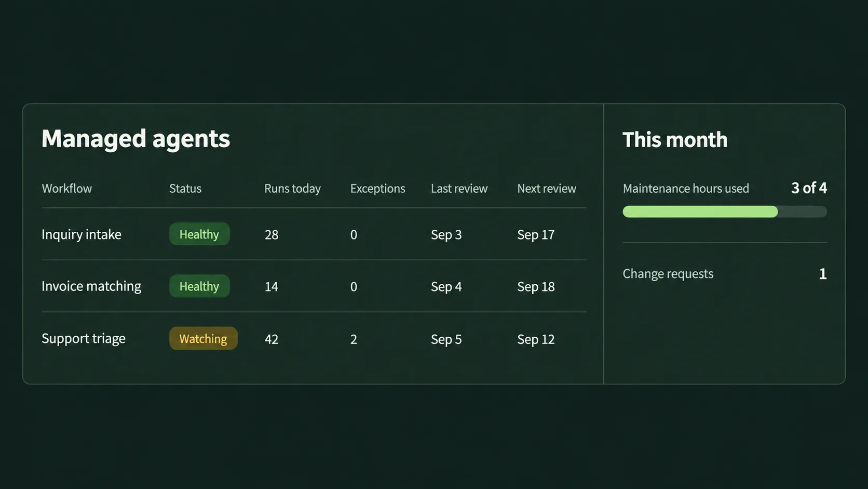Viewport: 868px width, 489px height.
Task: Click the Maintenance hours used label
Action: coord(686,189)
